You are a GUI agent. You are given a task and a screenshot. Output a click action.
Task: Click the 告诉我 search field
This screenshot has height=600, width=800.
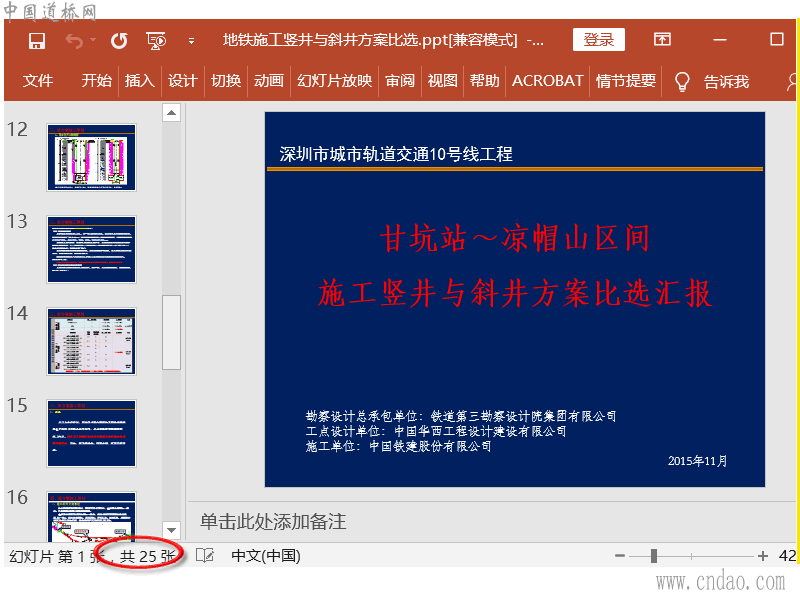pos(727,82)
